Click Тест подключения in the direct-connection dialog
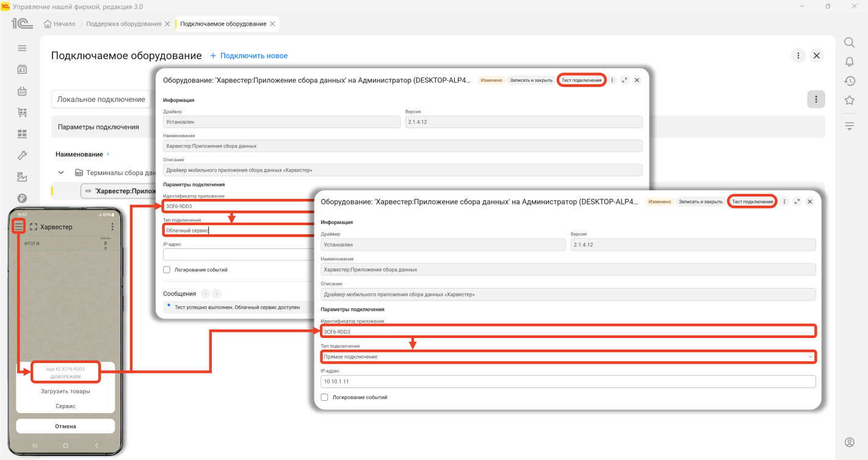The image size is (868, 460). pos(753,201)
